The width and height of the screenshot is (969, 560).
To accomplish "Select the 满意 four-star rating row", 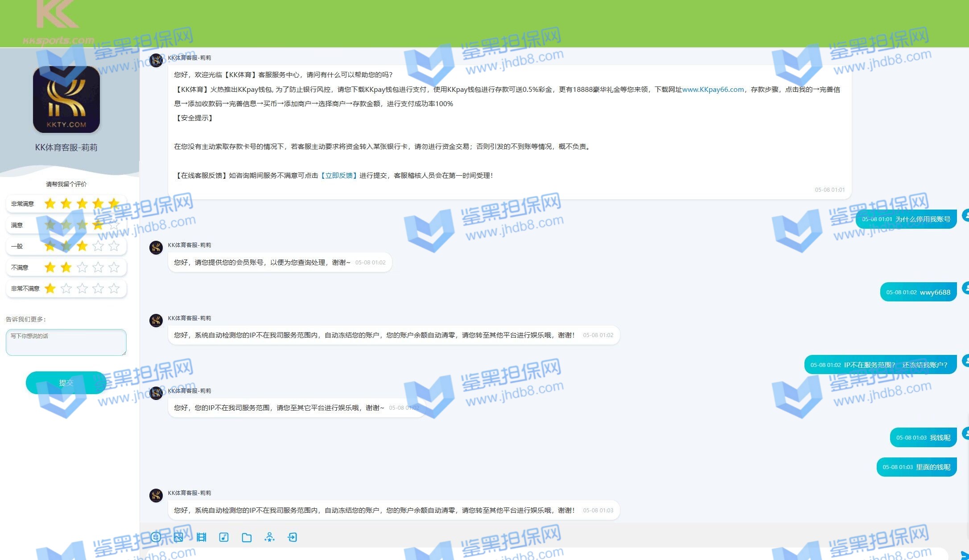I will pyautogui.click(x=66, y=225).
